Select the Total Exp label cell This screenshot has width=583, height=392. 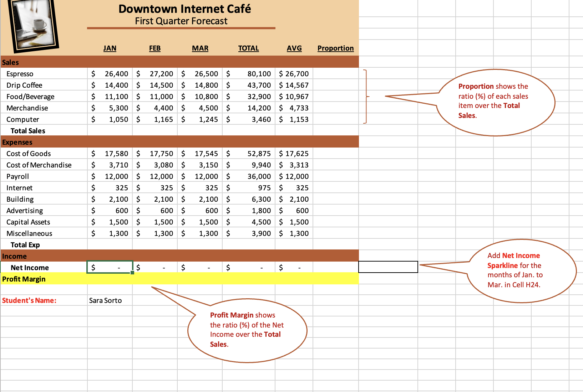(25, 244)
